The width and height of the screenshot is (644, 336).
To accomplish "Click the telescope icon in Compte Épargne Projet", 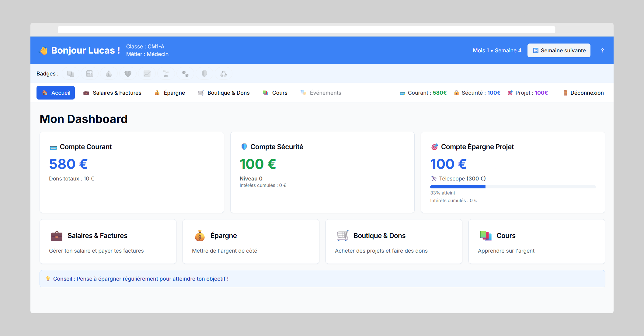I will pyautogui.click(x=434, y=178).
